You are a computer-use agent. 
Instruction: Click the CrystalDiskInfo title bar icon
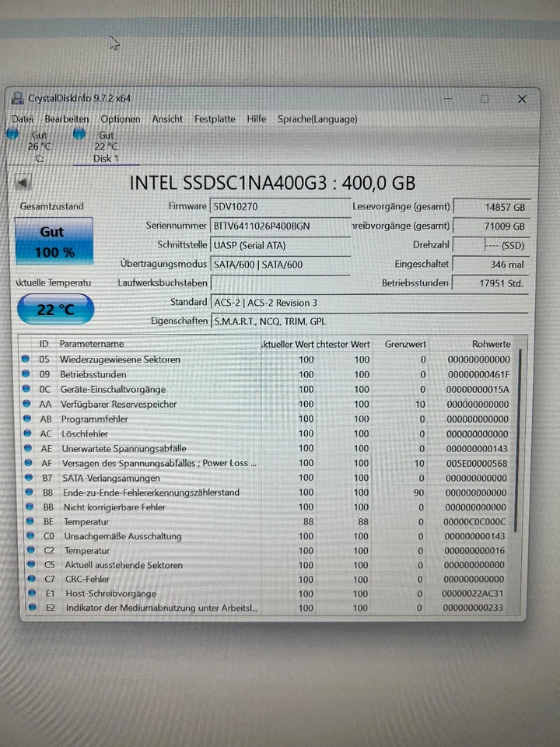pos(18,98)
